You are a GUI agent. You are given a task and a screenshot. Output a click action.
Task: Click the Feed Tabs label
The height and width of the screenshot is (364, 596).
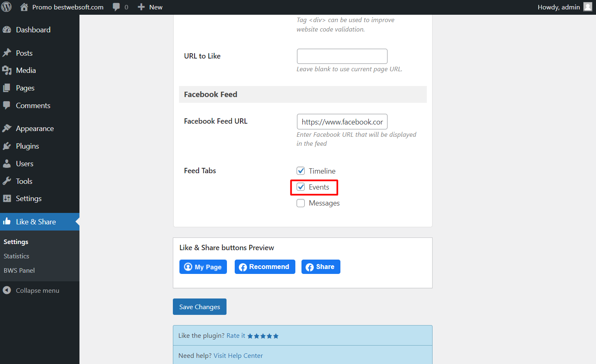coord(200,171)
